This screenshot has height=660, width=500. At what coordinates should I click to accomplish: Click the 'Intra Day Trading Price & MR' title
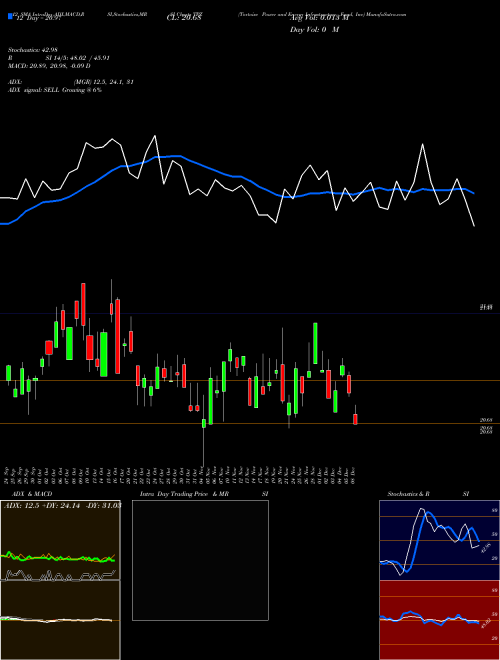tap(184, 494)
